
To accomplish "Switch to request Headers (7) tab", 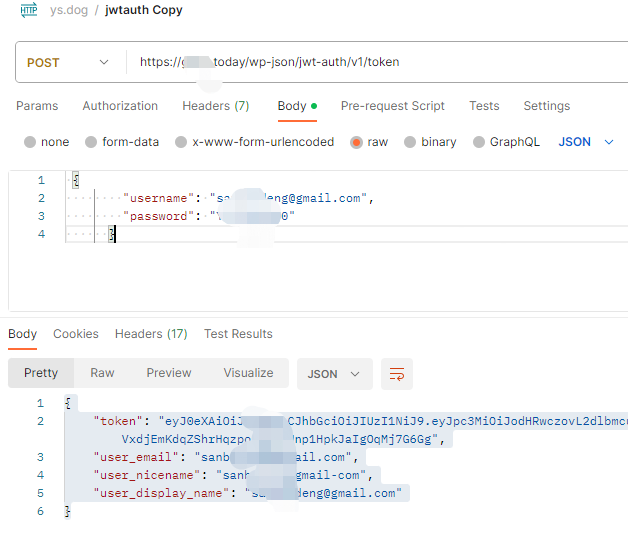I will point(215,106).
